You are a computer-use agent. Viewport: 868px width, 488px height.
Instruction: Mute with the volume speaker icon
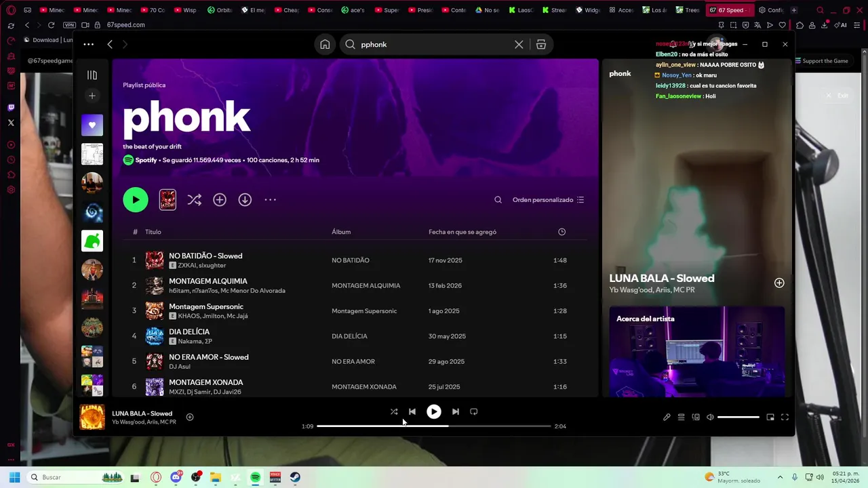point(710,417)
